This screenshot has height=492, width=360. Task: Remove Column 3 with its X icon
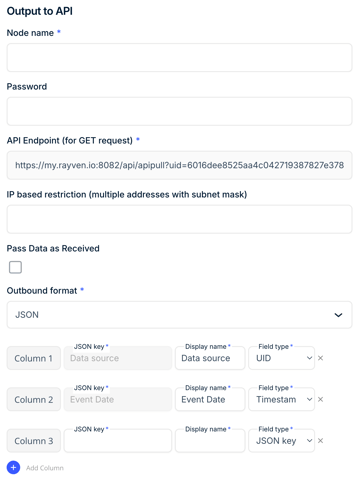click(x=320, y=441)
